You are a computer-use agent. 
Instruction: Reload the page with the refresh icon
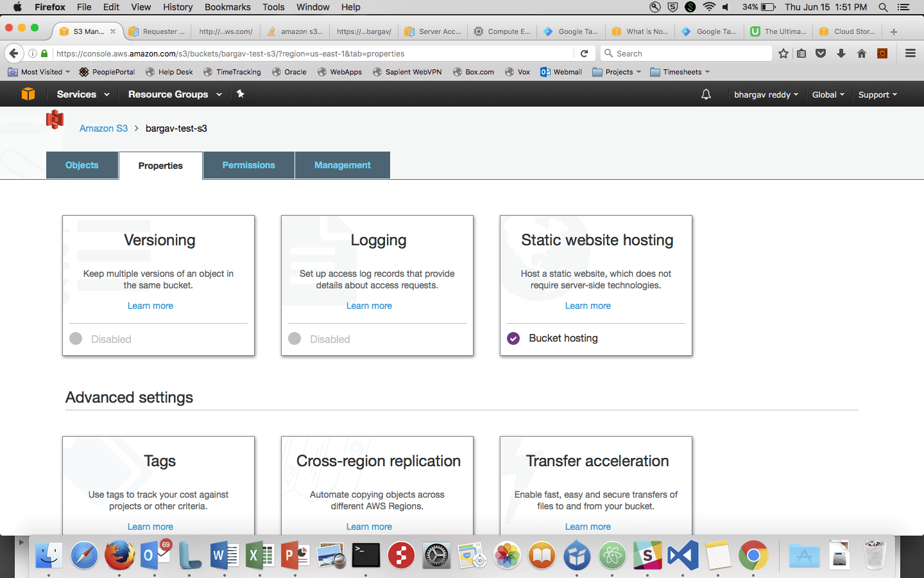(585, 53)
